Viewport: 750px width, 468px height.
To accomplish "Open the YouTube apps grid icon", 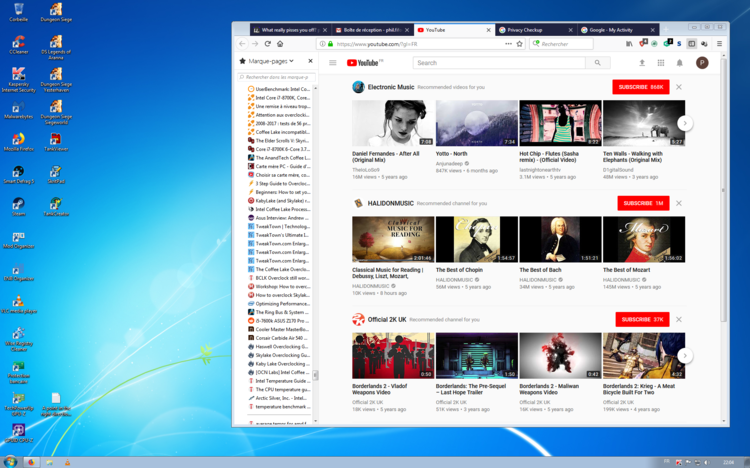I will point(661,63).
